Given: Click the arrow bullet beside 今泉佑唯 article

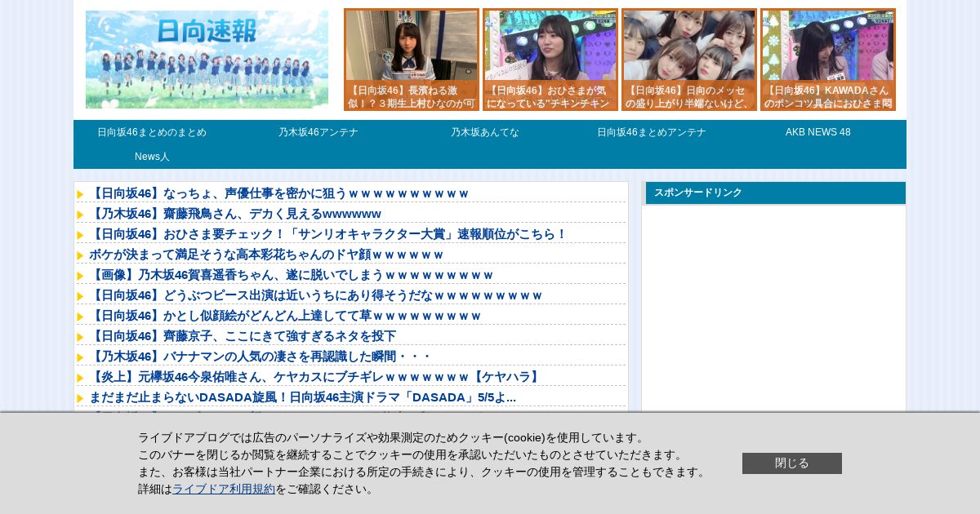Looking at the screenshot, I should 81,378.
